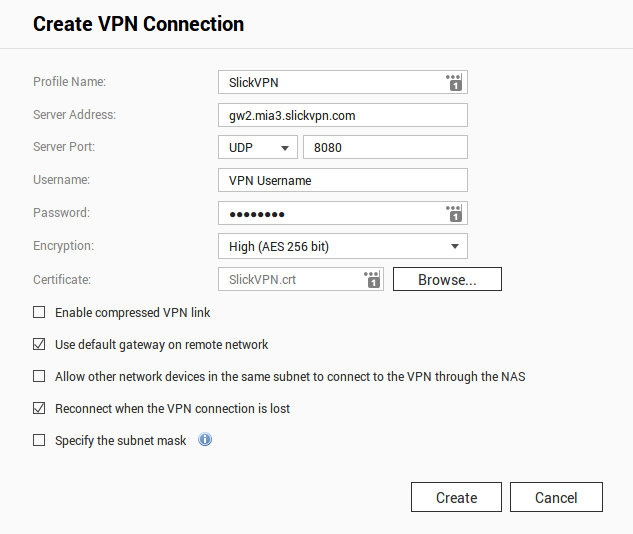The height and width of the screenshot is (534, 633).
Task: Open the UDP protocol dropdown
Action: point(258,147)
